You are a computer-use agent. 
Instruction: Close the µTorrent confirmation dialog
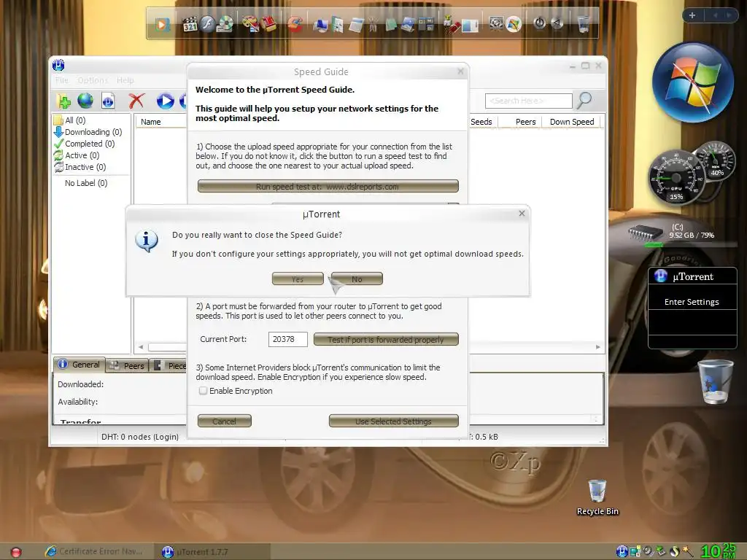522,214
